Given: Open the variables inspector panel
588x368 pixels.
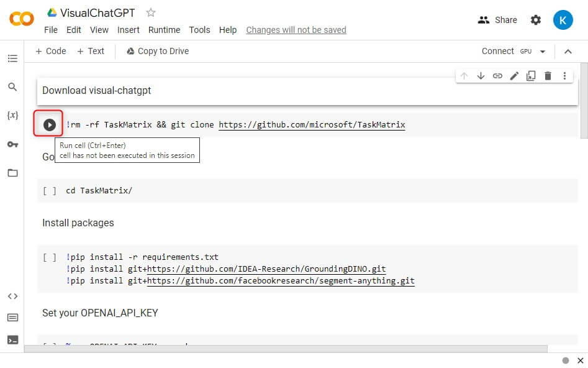Looking at the screenshot, I should (12, 115).
